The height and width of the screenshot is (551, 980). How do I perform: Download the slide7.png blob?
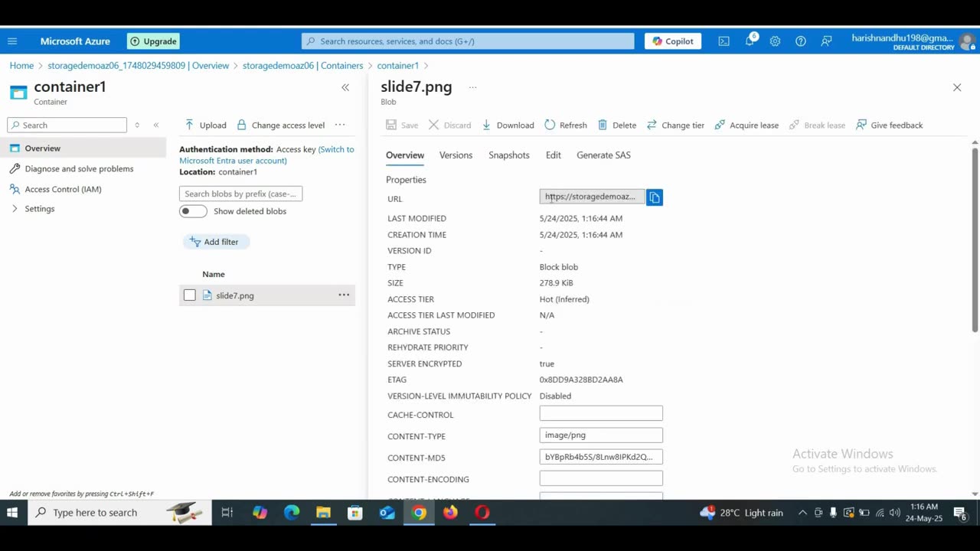pyautogui.click(x=508, y=125)
